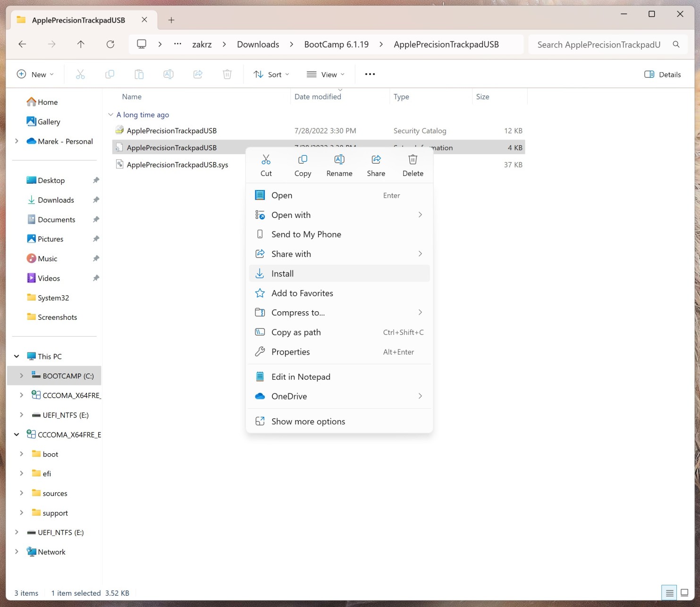The height and width of the screenshot is (607, 700).
Task: Go to BootCamp 6.1.19 in breadcrumb
Action: 337,44
